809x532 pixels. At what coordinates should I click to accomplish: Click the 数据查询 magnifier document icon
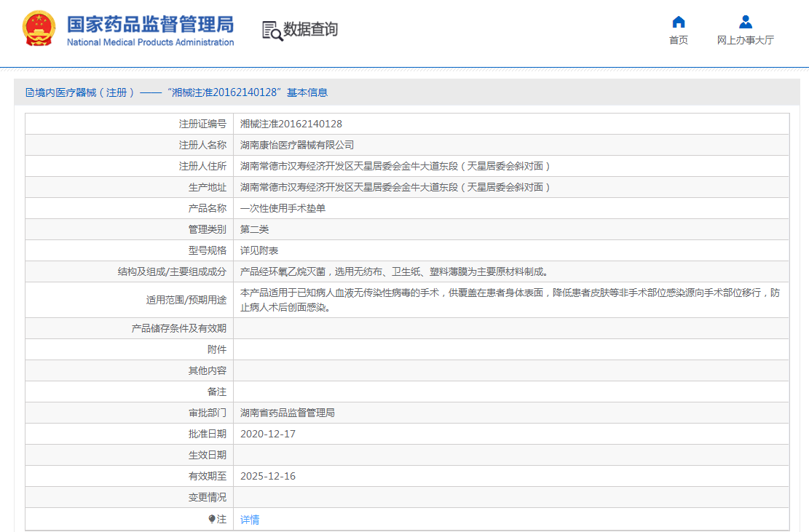pyautogui.click(x=272, y=31)
